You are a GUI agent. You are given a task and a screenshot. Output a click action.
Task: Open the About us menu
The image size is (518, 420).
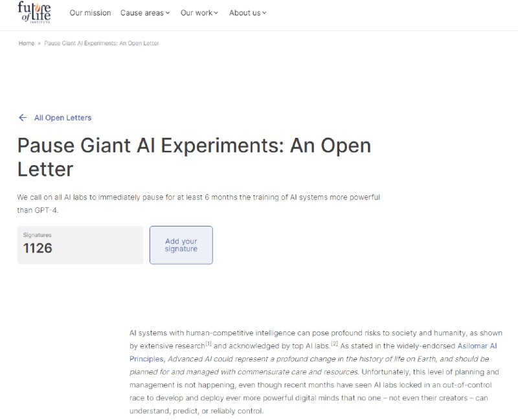tap(248, 13)
